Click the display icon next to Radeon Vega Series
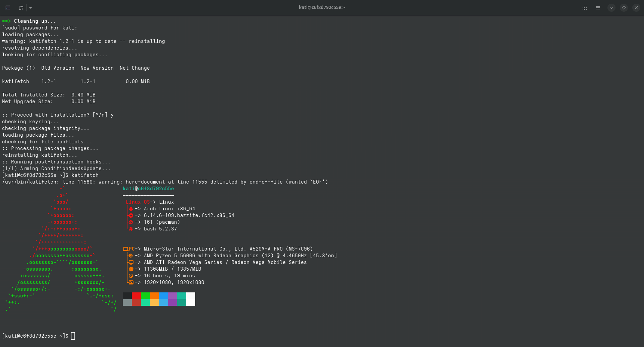The width and height of the screenshot is (644, 347). [131, 262]
